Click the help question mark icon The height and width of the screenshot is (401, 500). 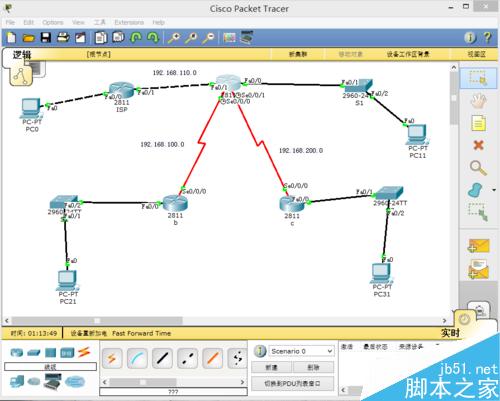pos(487,37)
